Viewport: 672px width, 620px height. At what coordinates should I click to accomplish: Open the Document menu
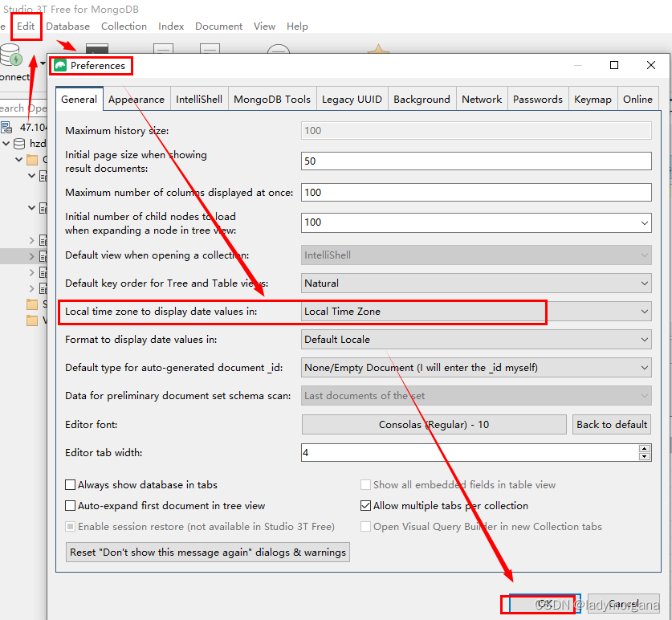point(218,27)
